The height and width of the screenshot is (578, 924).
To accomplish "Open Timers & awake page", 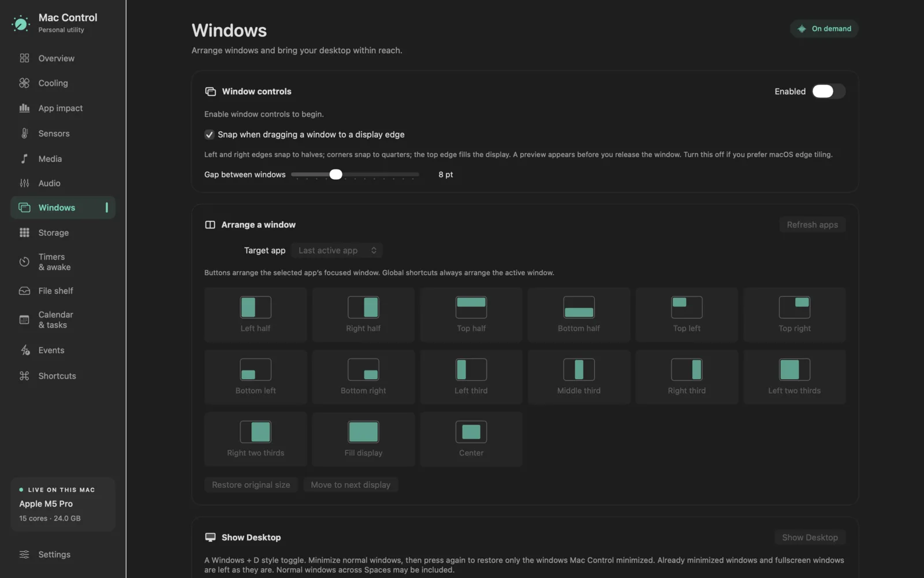I will pos(63,262).
